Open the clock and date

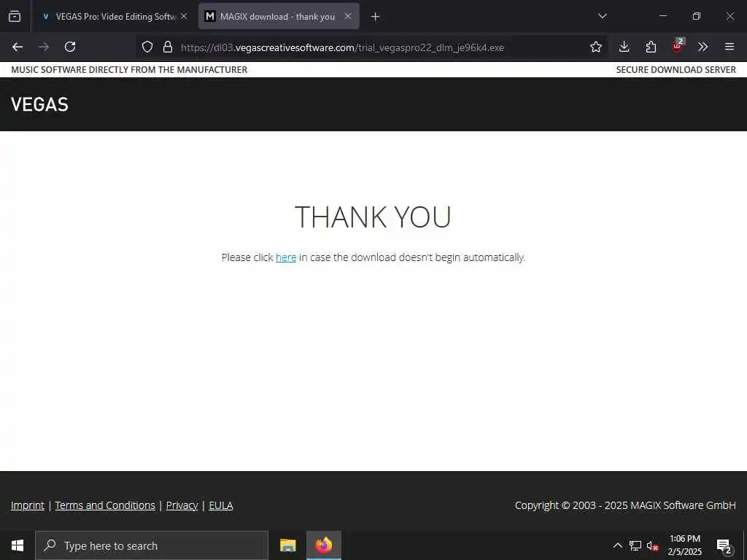[x=684, y=545]
